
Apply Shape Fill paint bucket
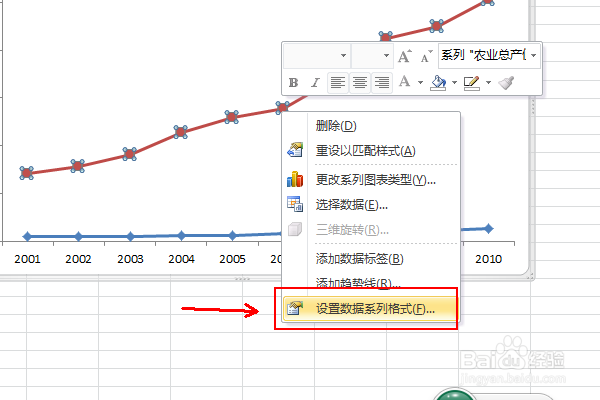439,83
